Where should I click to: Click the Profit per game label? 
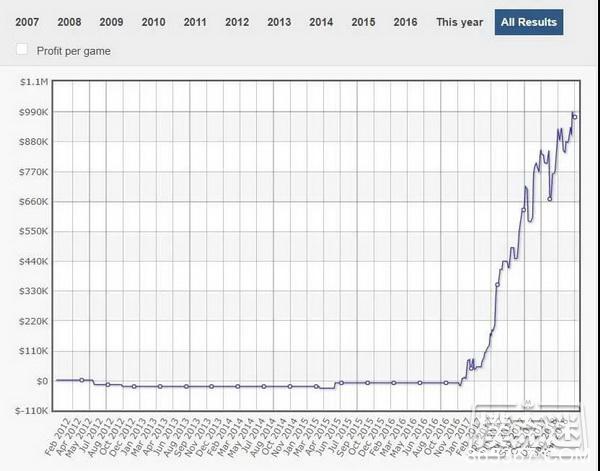point(73,51)
